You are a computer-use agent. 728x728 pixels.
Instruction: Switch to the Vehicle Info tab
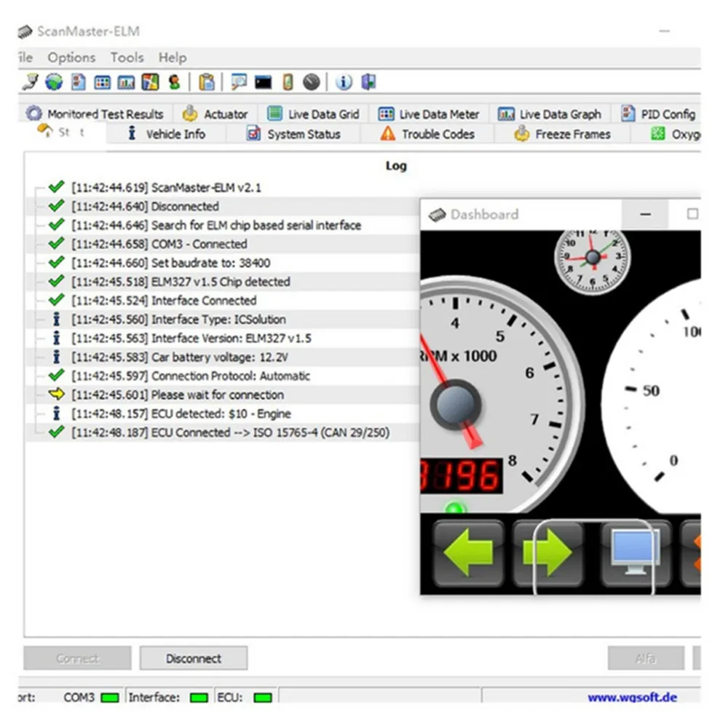point(167,134)
